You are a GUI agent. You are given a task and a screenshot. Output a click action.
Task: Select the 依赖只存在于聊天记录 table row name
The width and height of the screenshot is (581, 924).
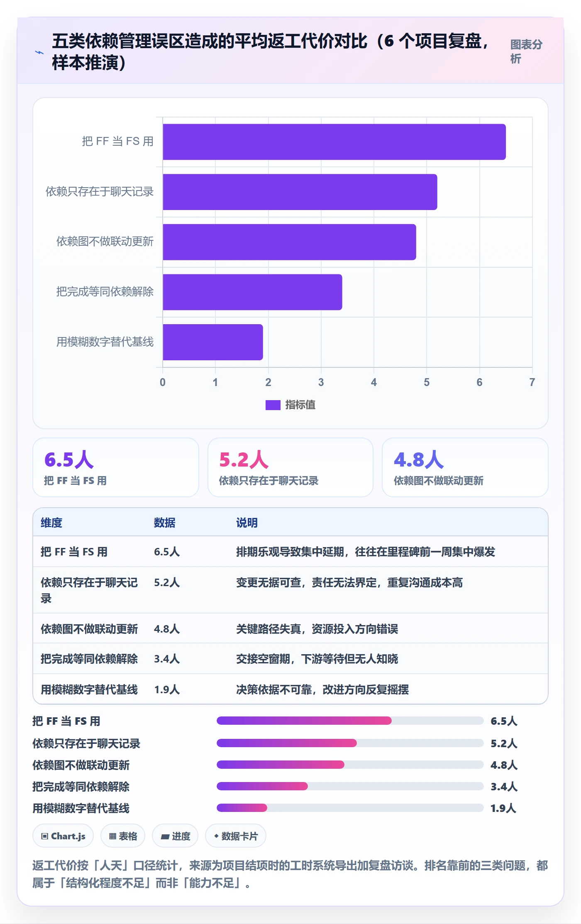click(x=89, y=590)
